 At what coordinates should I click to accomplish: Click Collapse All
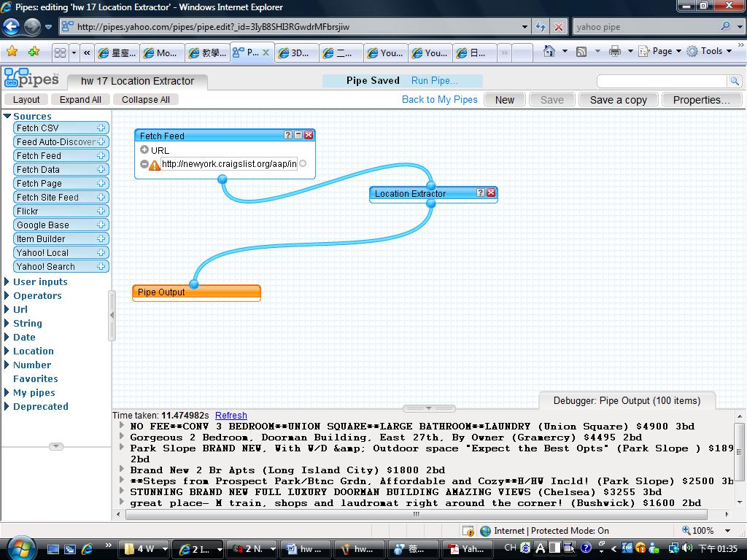coord(146,99)
